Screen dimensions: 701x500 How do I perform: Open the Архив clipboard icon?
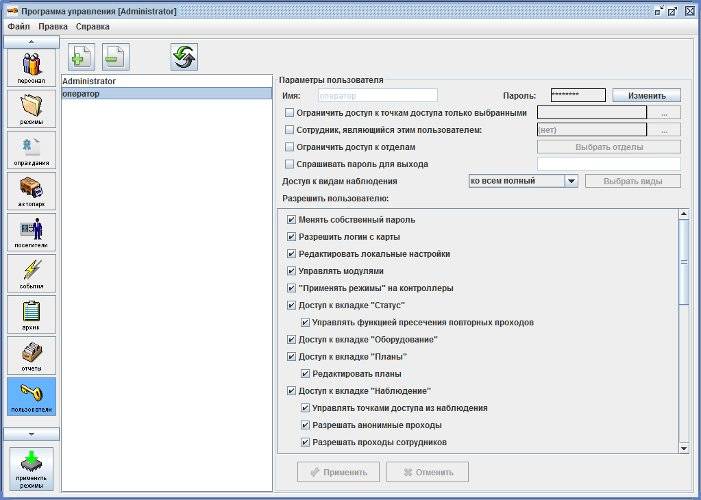tap(31, 315)
